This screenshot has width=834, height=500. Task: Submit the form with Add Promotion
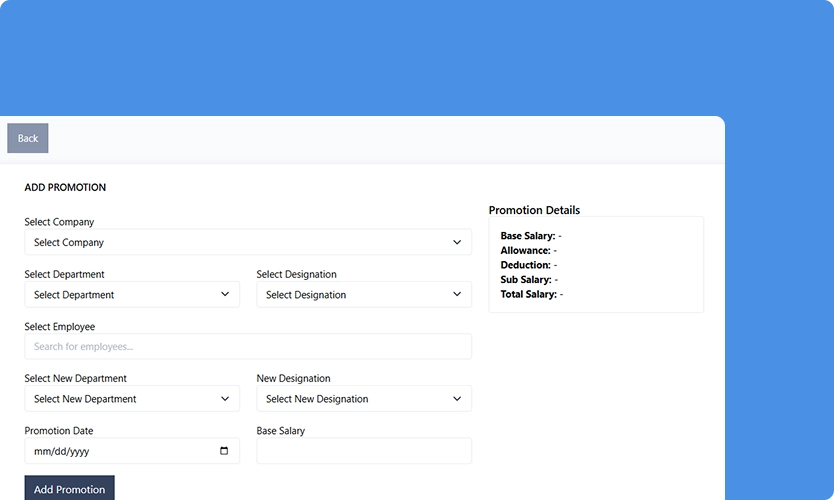(69, 488)
